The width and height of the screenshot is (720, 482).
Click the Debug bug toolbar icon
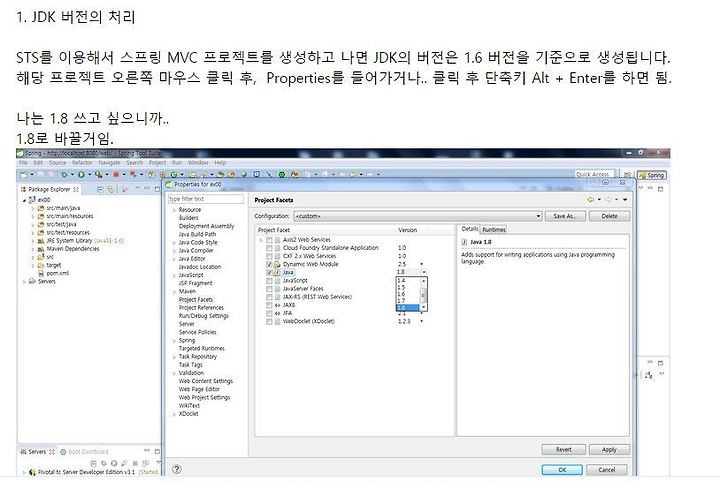(64, 174)
